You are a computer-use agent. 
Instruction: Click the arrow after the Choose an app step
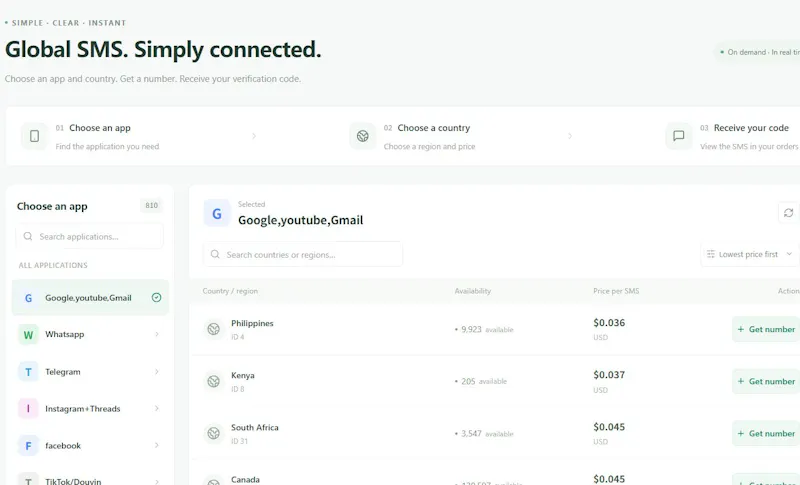(254, 136)
